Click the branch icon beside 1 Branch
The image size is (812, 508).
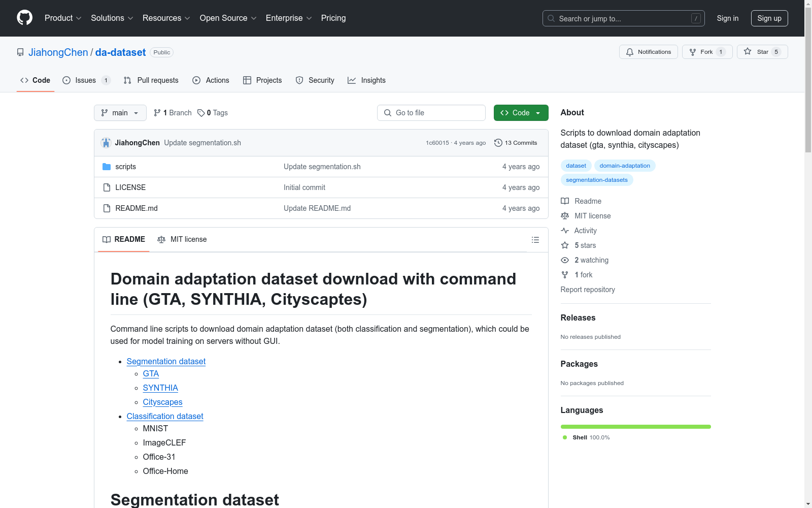click(x=157, y=113)
